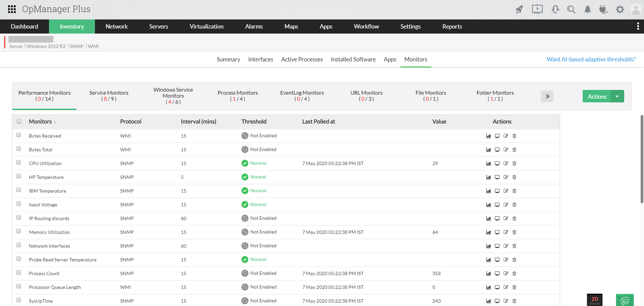Open the AI-based adaptive thresholds link
Viewport: 644px width, 306px height.
pyautogui.click(x=591, y=59)
